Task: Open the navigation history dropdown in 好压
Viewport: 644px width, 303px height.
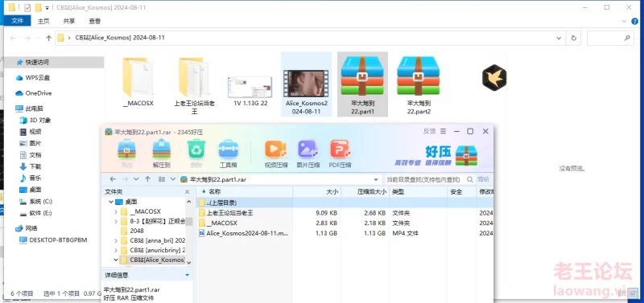Action: click(136, 179)
